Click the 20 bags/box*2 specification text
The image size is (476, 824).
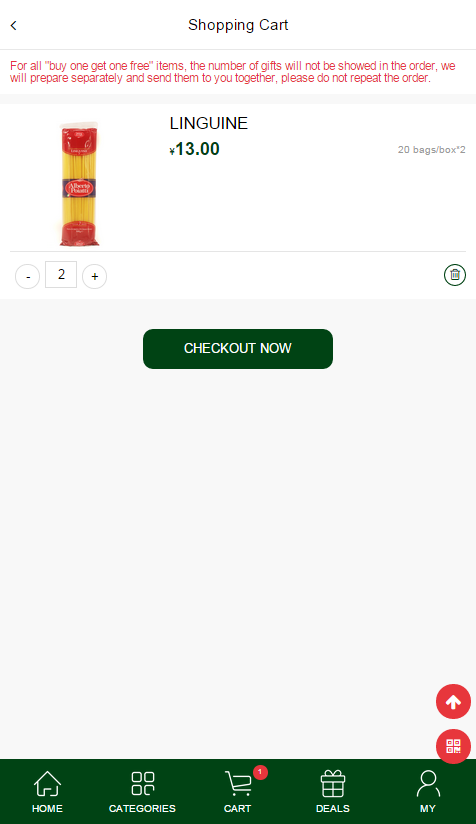[431, 150]
